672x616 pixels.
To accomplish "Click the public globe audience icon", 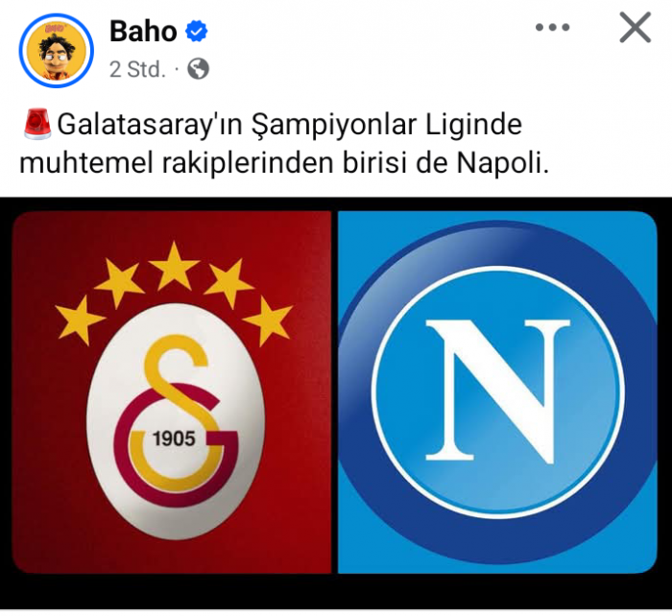I will pyautogui.click(x=199, y=68).
